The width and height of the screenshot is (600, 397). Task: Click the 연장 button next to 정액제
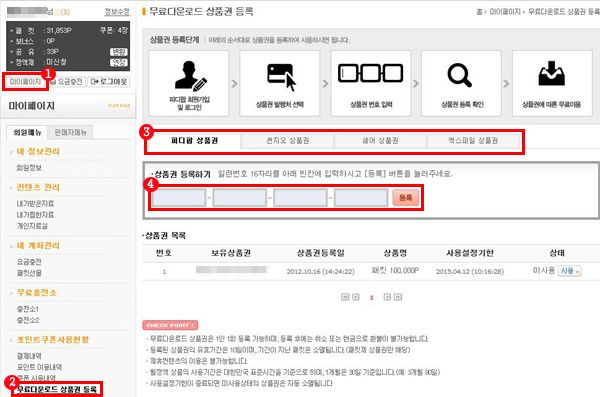pyautogui.click(x=119, y=62)
